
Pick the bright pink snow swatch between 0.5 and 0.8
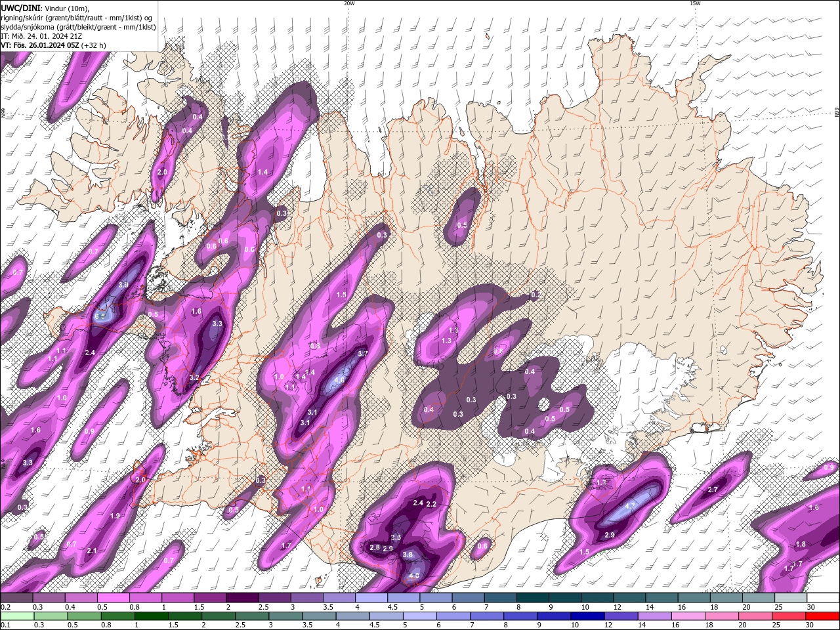pyautogui.click(x=113, y=598)
